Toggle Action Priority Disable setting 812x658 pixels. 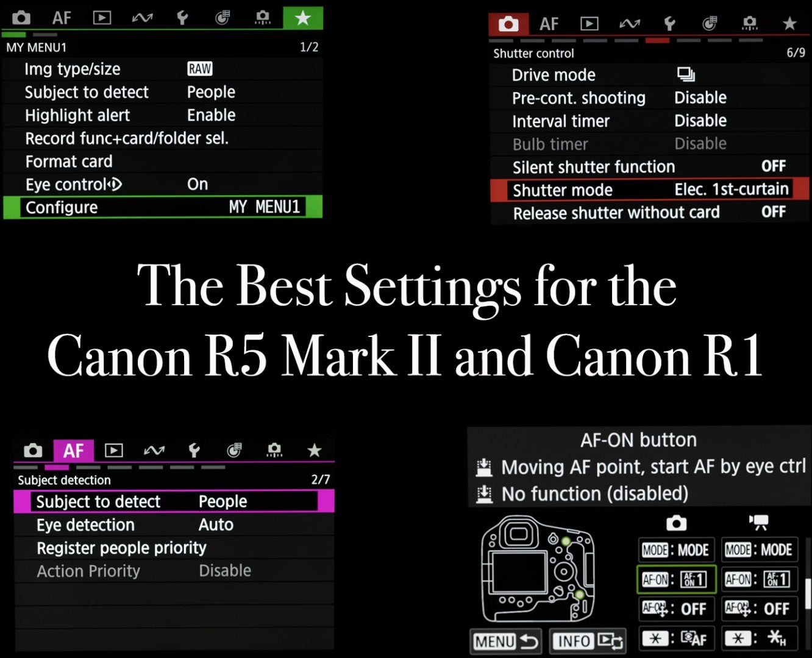pyautogui.click(x=225, y=571)
